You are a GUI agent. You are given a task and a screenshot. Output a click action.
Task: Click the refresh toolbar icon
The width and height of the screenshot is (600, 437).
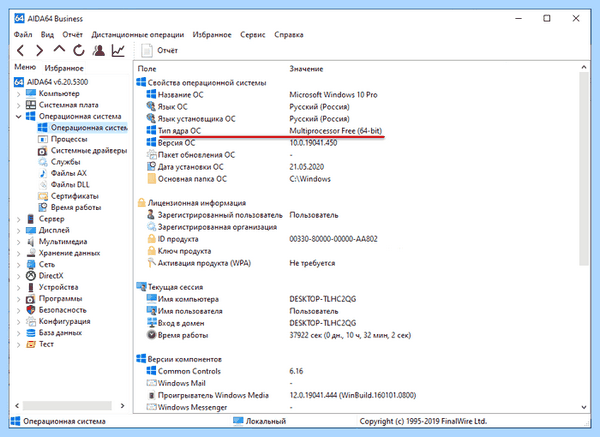79,50
